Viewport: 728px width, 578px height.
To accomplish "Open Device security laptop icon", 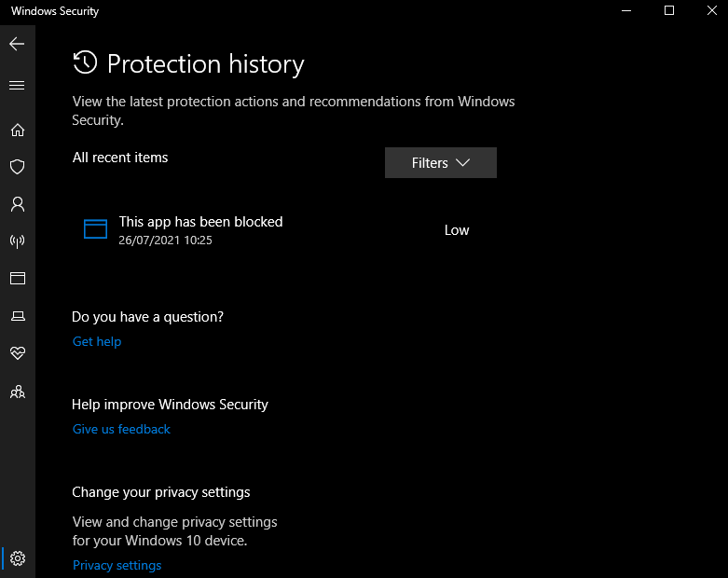I will click(17, 316).
